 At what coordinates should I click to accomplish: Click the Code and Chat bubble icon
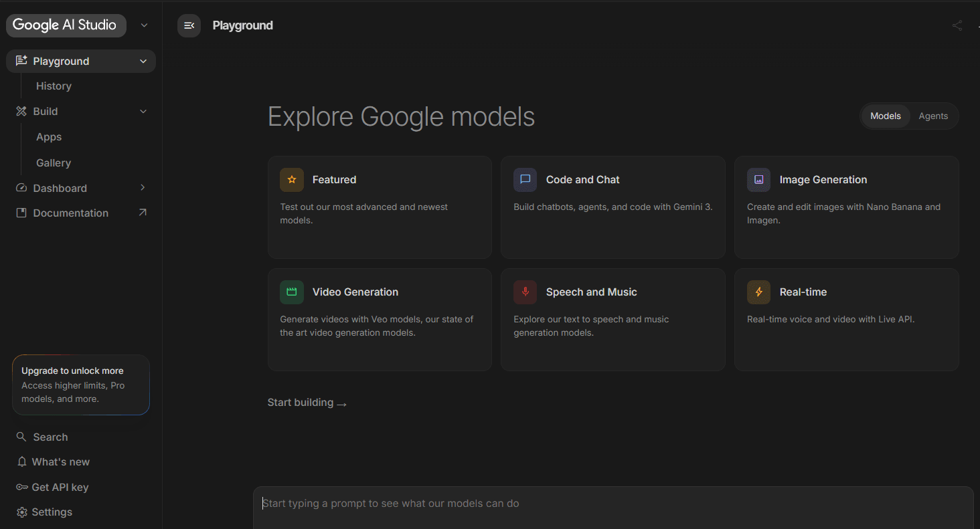(x=525, y=179)
